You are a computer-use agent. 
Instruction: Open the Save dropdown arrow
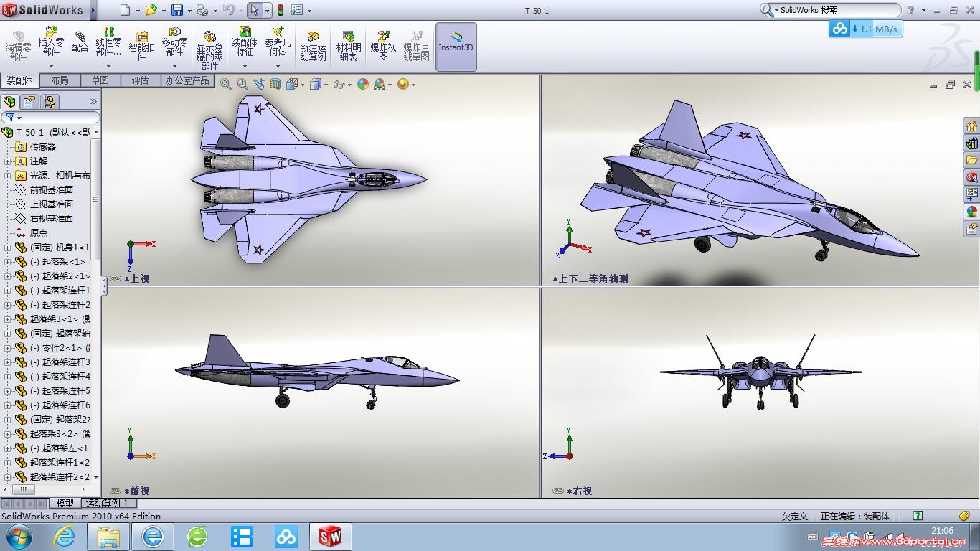click(189, 11)
